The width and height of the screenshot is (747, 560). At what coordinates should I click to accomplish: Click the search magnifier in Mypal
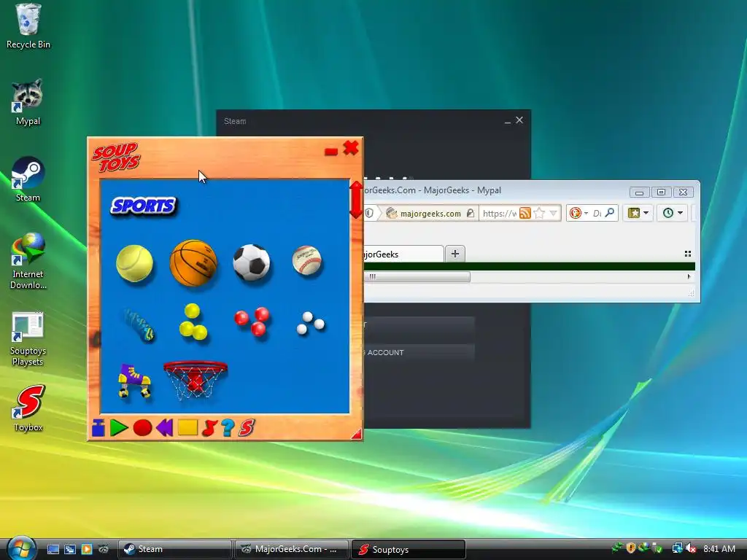pos(609,212)
